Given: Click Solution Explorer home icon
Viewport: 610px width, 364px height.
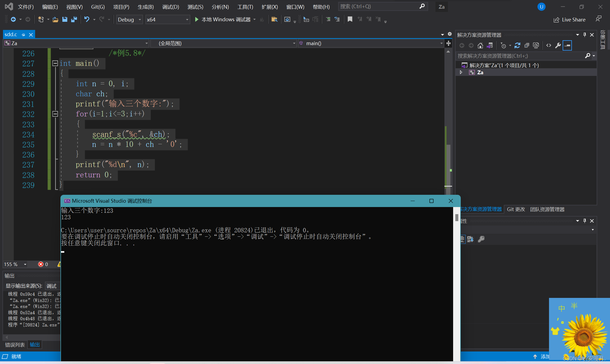Looking at the screenshot, I should [x=480, y=45].
